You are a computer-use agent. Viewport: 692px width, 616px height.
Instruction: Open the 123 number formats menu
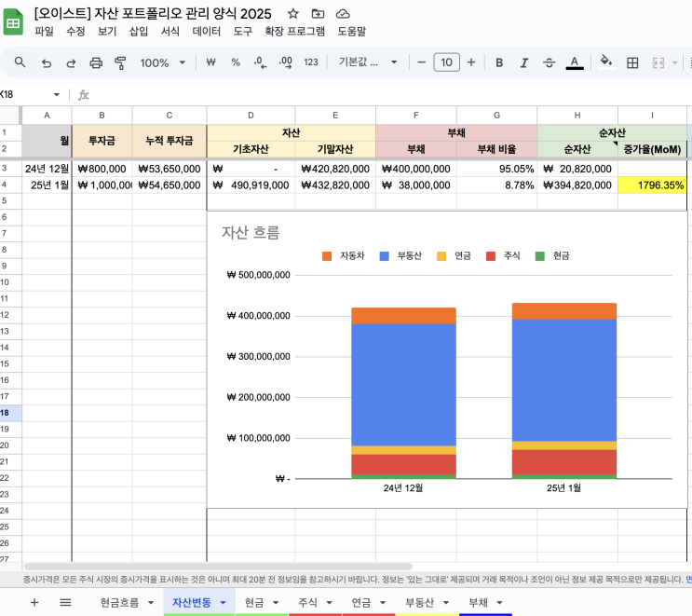pos(311,62)
